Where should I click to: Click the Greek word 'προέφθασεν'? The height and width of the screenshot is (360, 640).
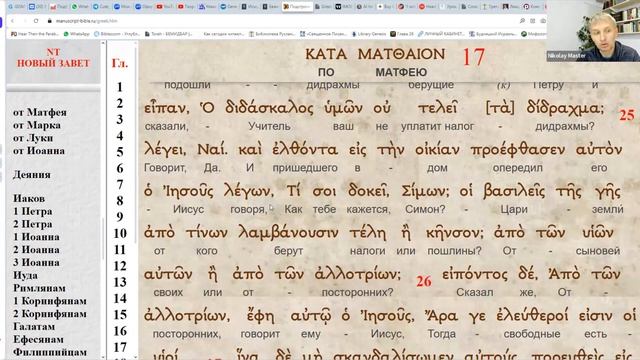coord(518,149)
